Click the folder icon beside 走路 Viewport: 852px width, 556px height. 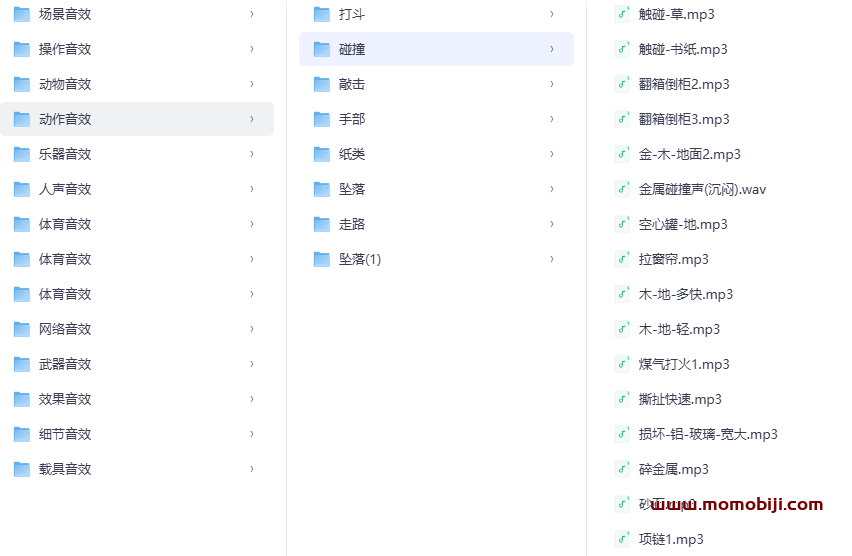pos(321,224)
